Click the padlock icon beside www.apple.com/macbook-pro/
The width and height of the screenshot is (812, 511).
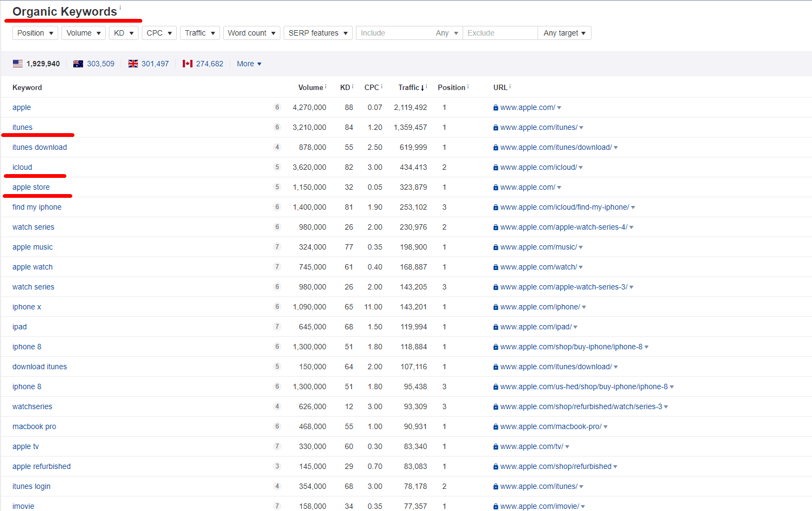point(496,426)
